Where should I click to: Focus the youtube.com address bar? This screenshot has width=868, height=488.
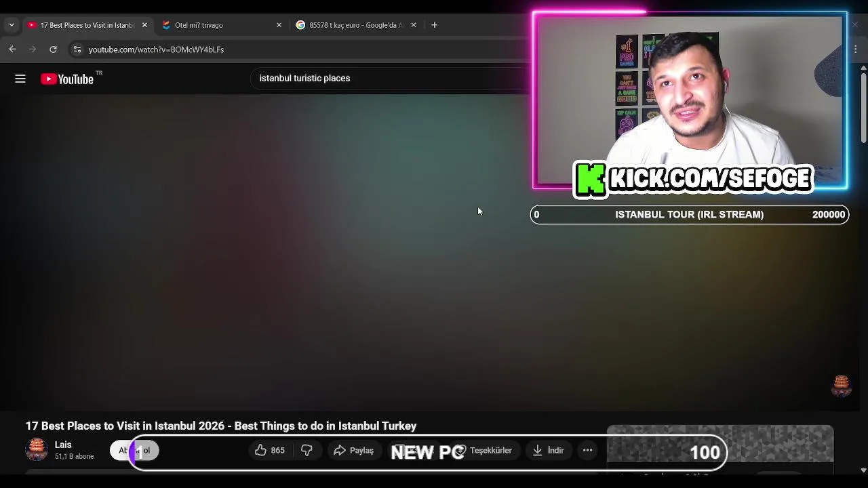(x=298, y=49)
